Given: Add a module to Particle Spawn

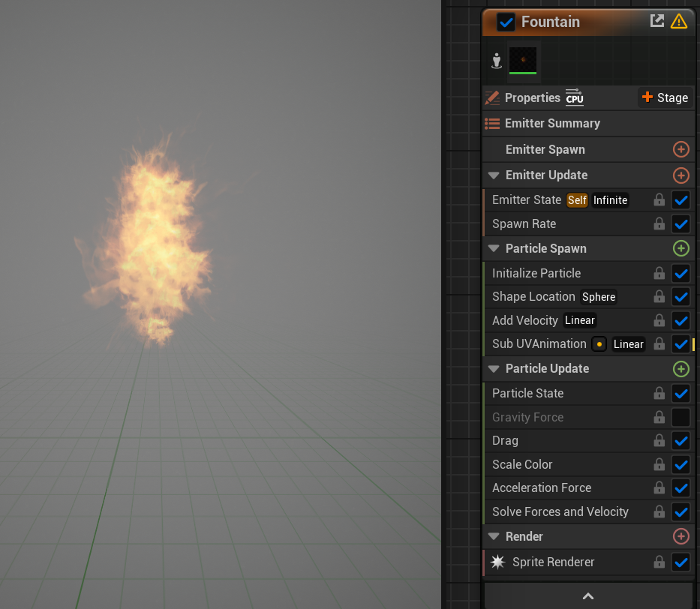Looking at the screenshot, I should (680, 248).
